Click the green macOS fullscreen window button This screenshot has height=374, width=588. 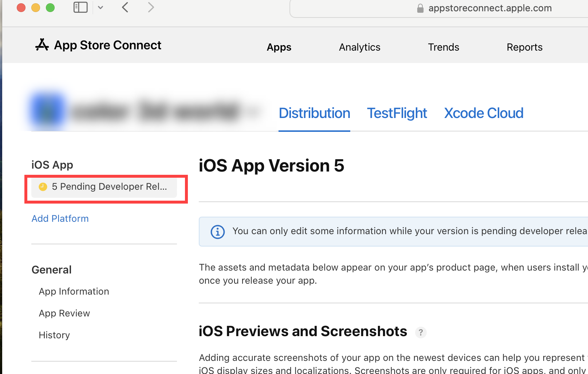tap(50, 8)
